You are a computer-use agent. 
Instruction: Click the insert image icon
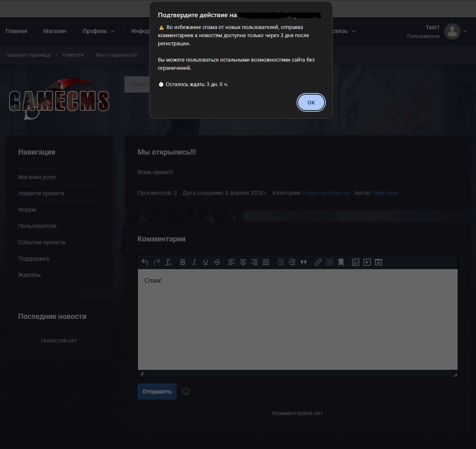tap(356, 262)
